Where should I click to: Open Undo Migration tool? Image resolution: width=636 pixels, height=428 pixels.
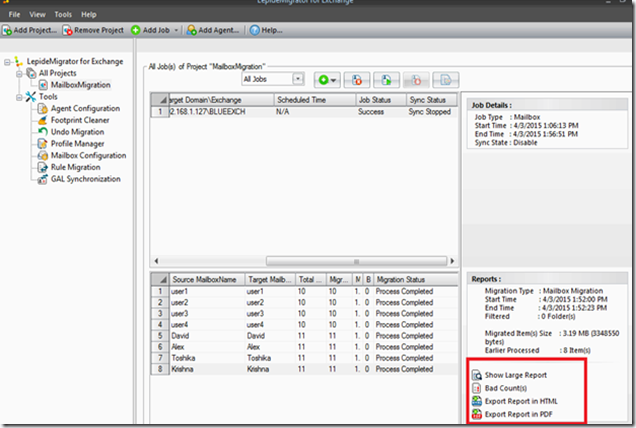pyautogui.click(x=77, y=132)
